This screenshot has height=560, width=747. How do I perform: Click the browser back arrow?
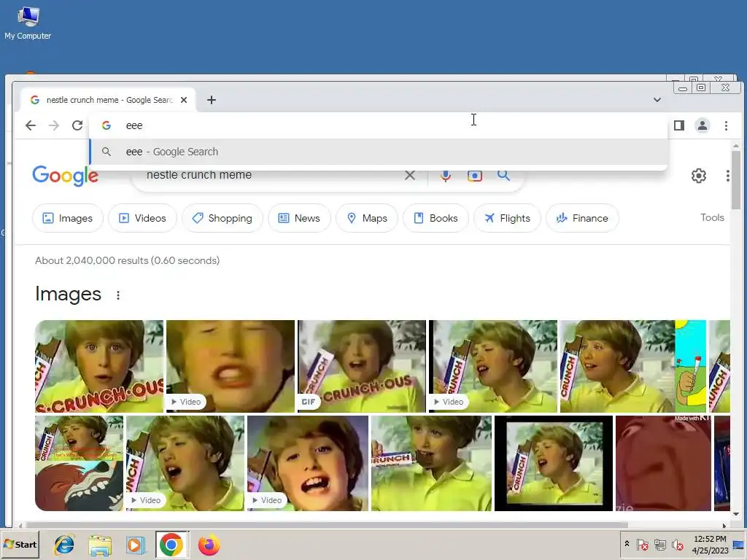tap(31, 125)
